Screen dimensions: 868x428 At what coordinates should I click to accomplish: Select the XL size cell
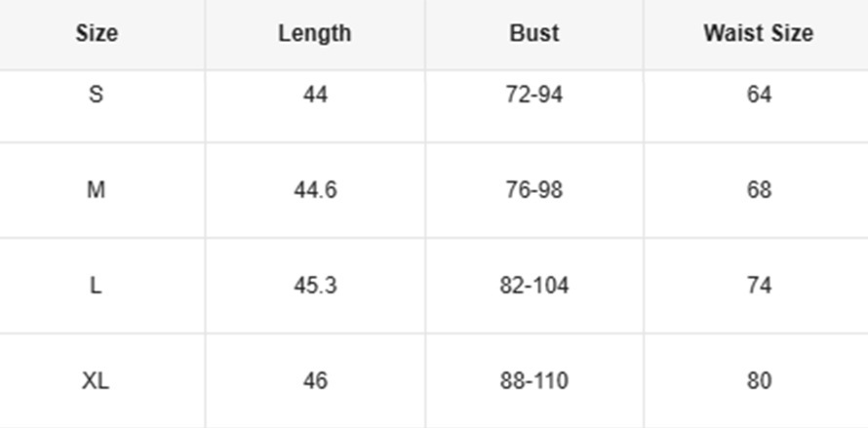coord(96,381)
